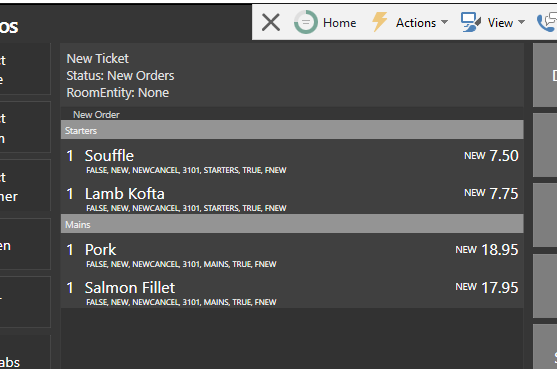Click the Salmon Fillet 17.95 price
This screenshot has width=557, height=369.
tap(499, 288)
